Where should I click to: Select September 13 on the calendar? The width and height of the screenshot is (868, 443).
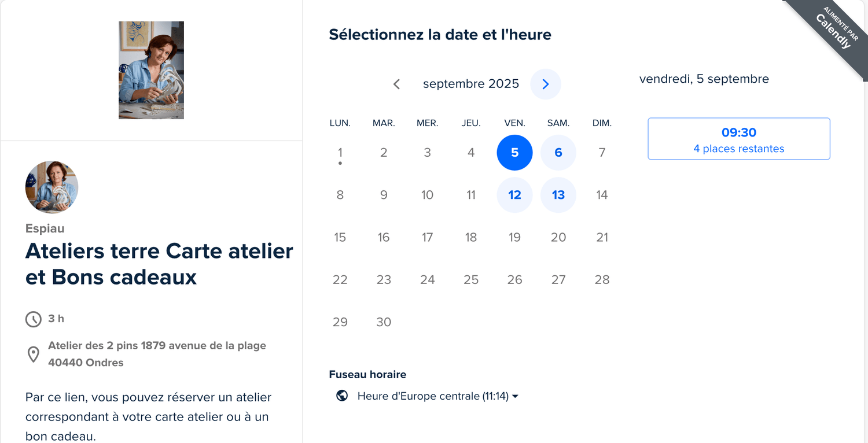point(558,195)
